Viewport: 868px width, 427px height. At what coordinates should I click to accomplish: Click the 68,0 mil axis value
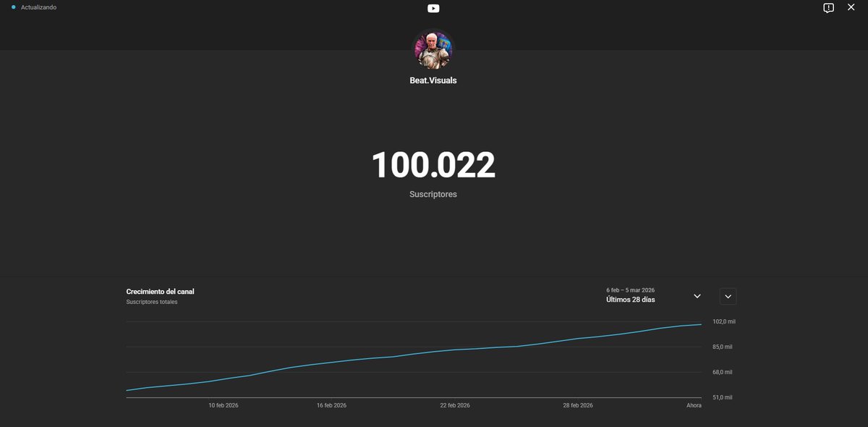[x=723, y=372]
